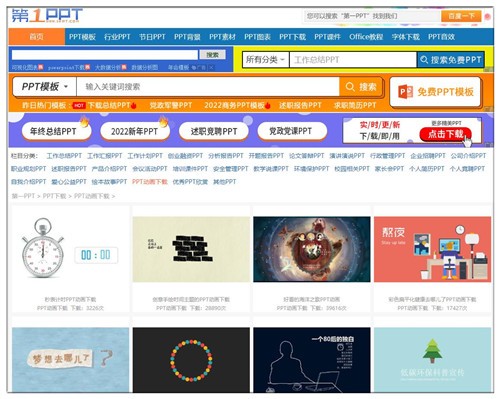Screen dimensions: 500x399
Task: Open the 工作汇报PPT category link
Action: tap(105, 156)
